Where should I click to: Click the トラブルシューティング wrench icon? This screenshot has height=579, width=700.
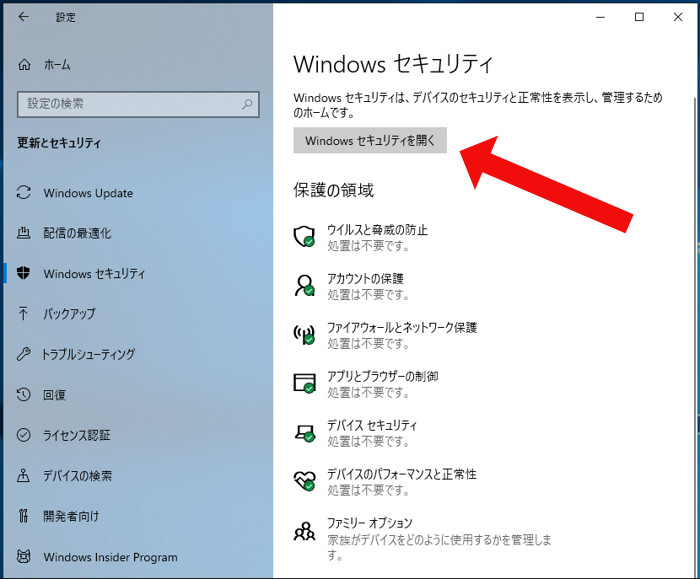click(24, 354)
